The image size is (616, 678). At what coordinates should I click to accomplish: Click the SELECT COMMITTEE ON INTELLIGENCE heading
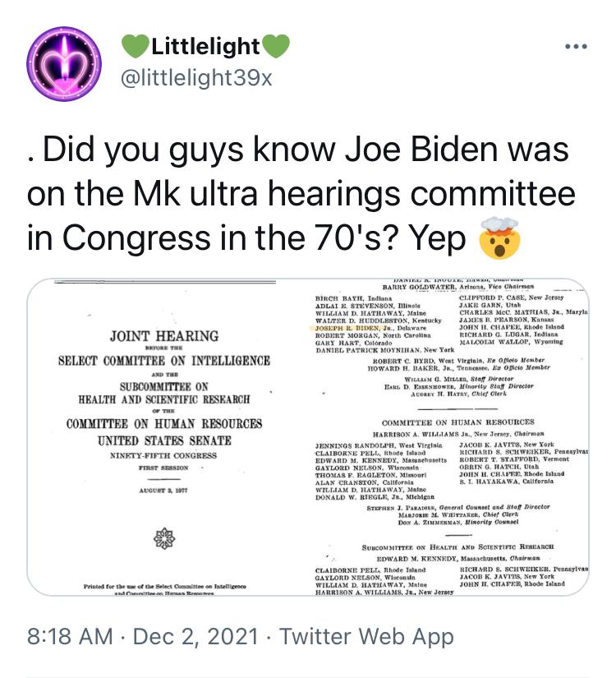tap(163, 361)
